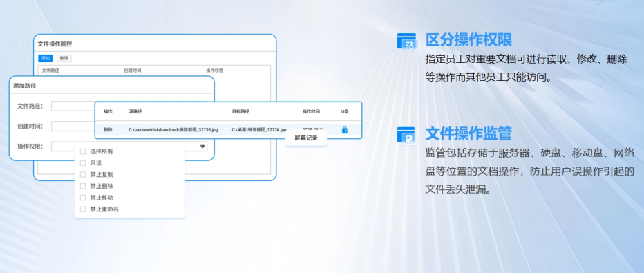Click the 屏幕记录 popup button

click(306, 138)
